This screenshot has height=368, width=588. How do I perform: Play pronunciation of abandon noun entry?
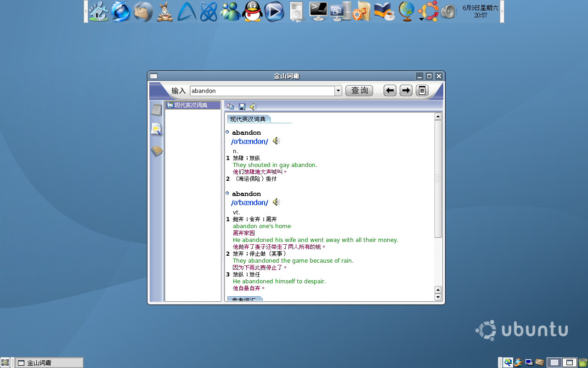point(276,141)
